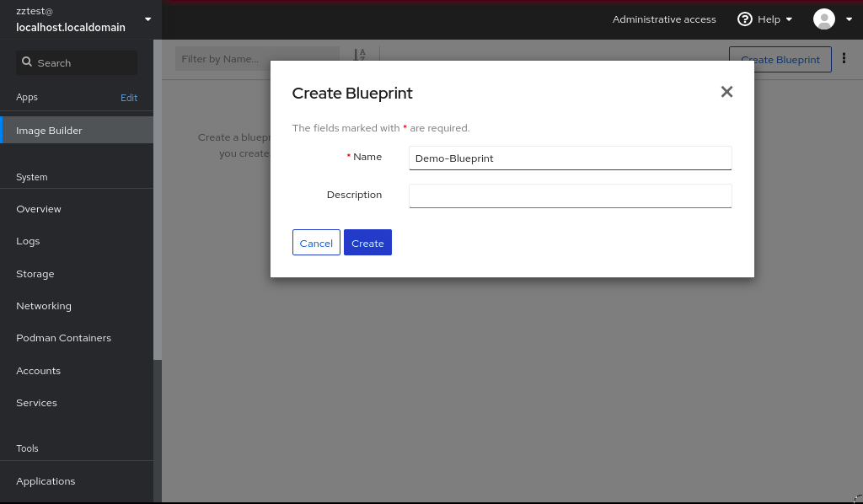Navigate to Storage
This screenshot has height=504, width=863.
pos(35,274)
